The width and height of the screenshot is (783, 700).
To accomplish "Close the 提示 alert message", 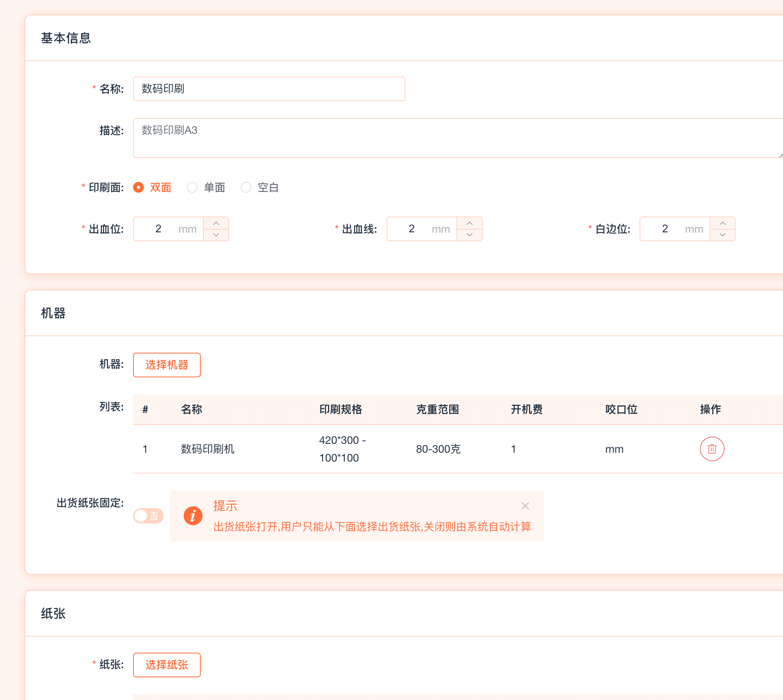I will (525, 506).
